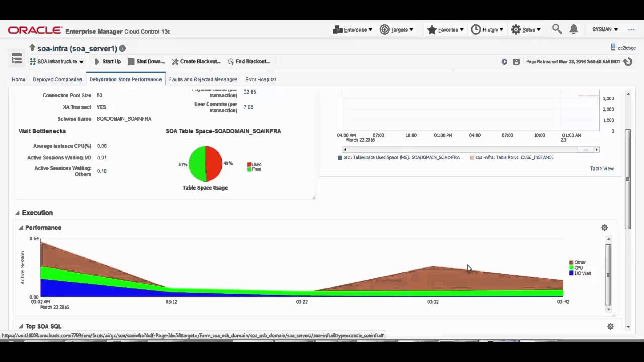Click the Top SOA SQL gear icon
This screenshot has width=644, height=362.
(x=610, y=326)
